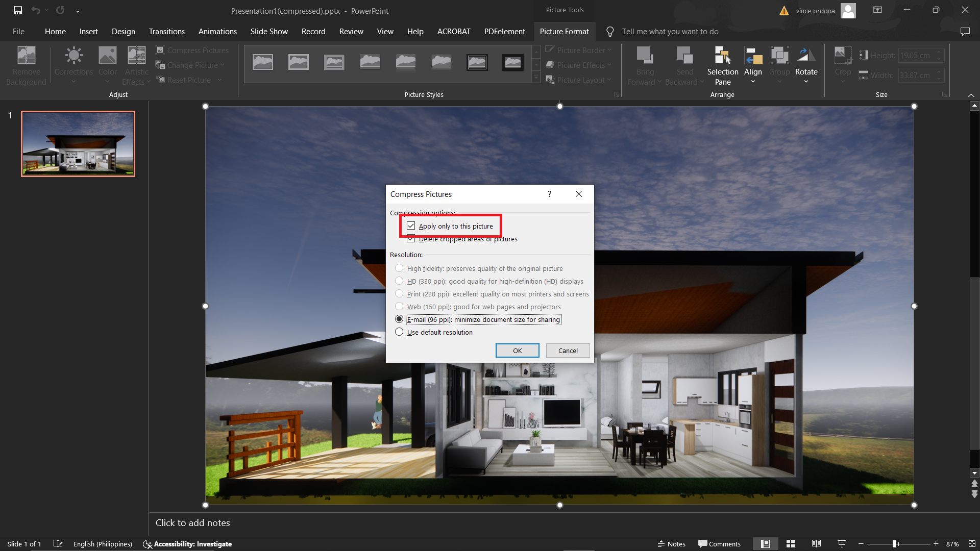Open the Picture Effects menu
The height and width of the screenshot is (551, 980).
point(579,65)
